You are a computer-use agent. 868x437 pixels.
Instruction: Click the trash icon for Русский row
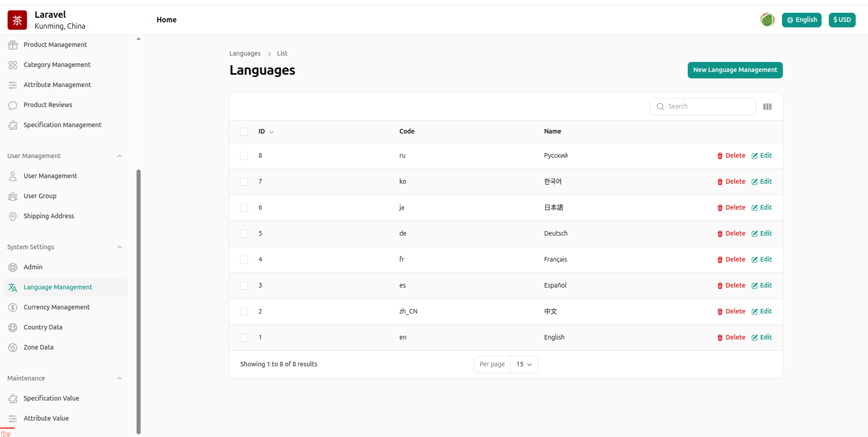720,156
